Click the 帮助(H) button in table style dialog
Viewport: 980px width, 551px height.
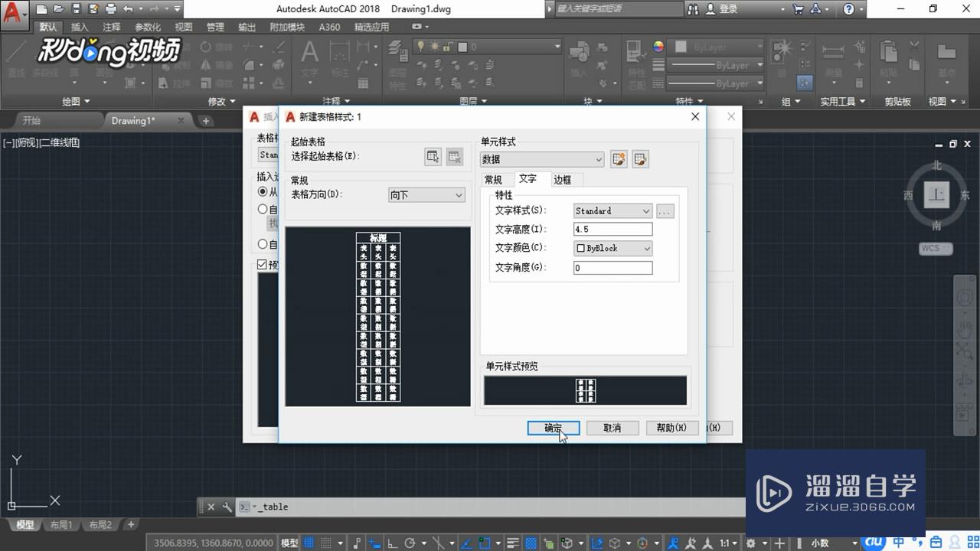click(672, 428)
